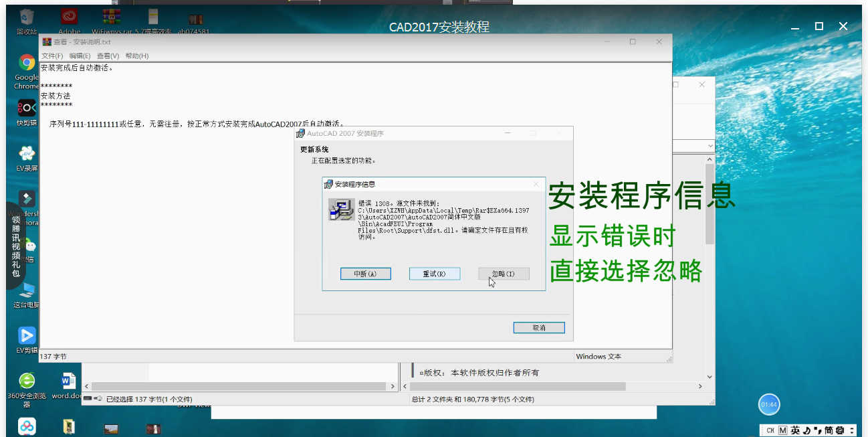Open the 文件(F) menu in the text viewer
Viewport: 868px width, 437px height.
[52, 56]
